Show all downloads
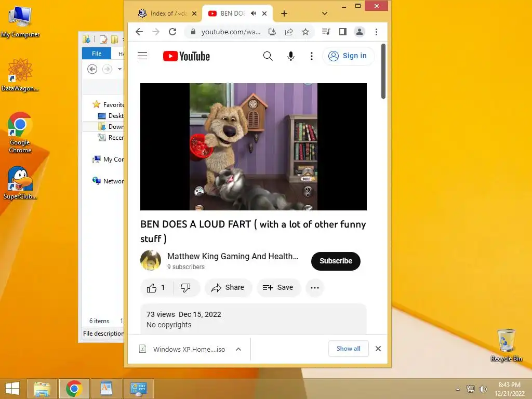 (x=349, y=349)
